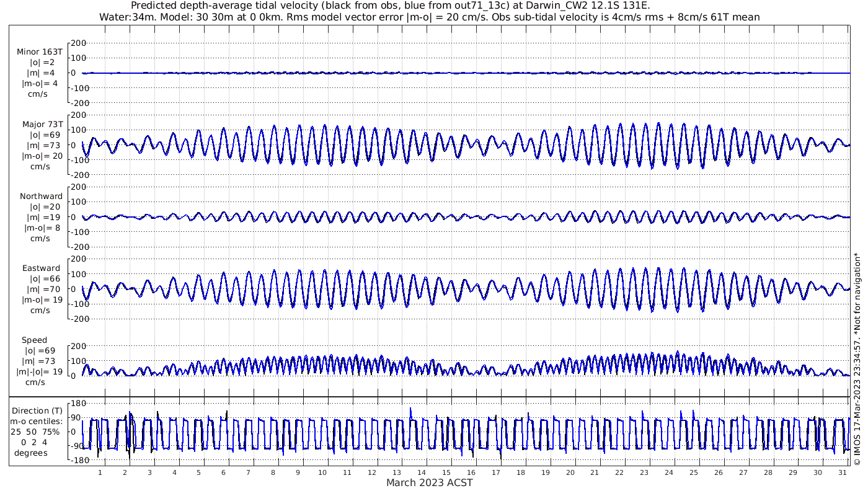Select the subtitle line starting 'Water:34m. Model'
Screen dimensions: 868x496
tap(429, 17)
